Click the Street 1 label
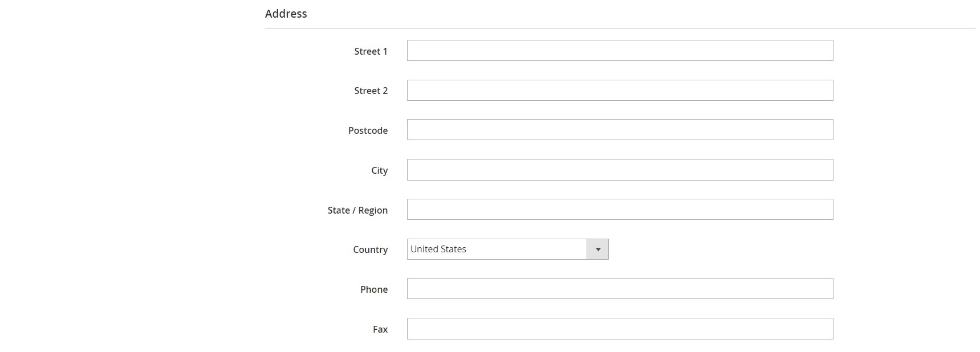The width and height of the screenshot is (980, 352). [x=371, y=51]
